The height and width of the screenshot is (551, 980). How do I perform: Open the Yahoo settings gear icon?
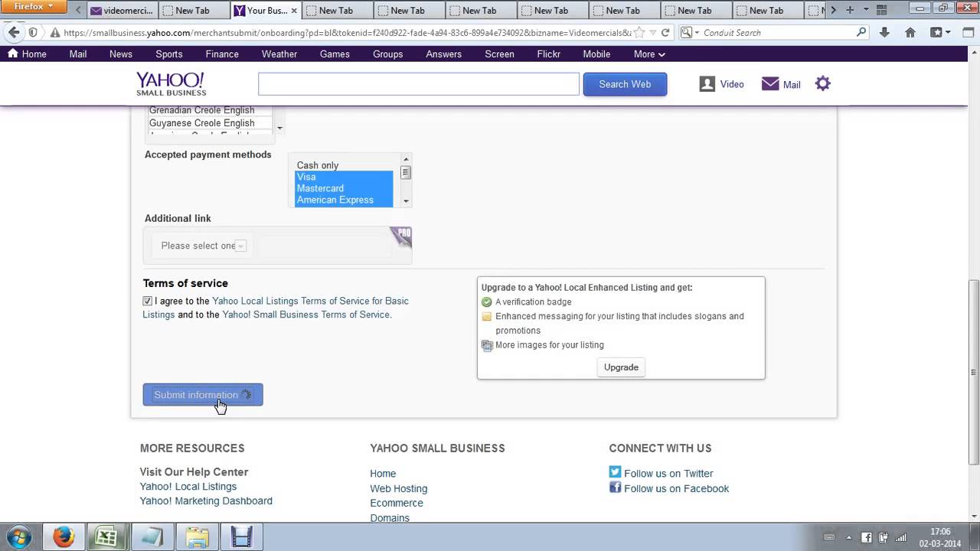click(x=822, y=83)
